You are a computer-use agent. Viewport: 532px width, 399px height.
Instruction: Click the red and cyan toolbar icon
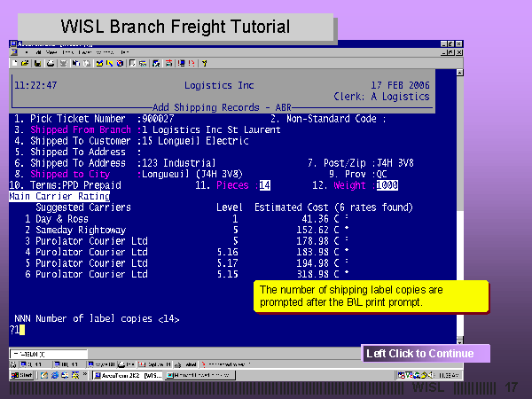click(x=168, y=63)
